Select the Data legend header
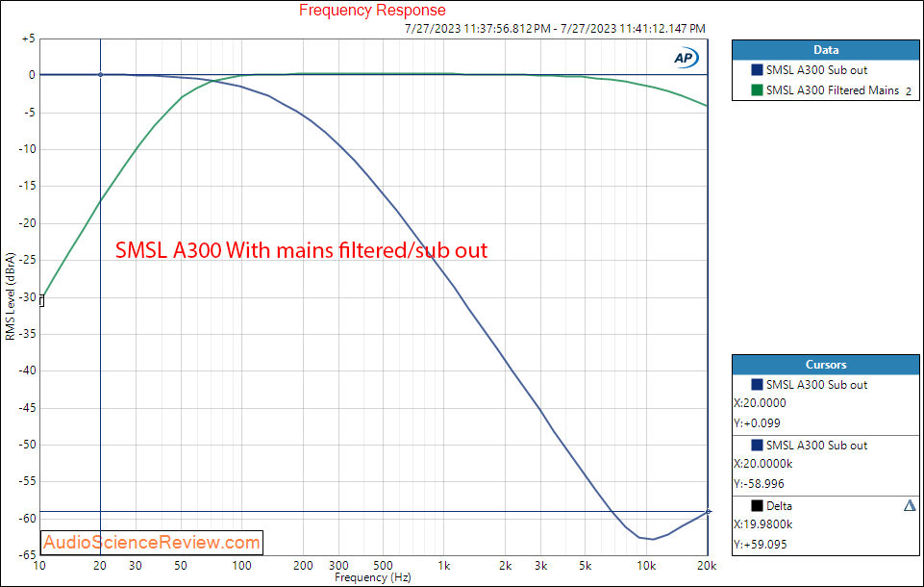This screenshot has height=587, width=924. (x=826, y=50)
